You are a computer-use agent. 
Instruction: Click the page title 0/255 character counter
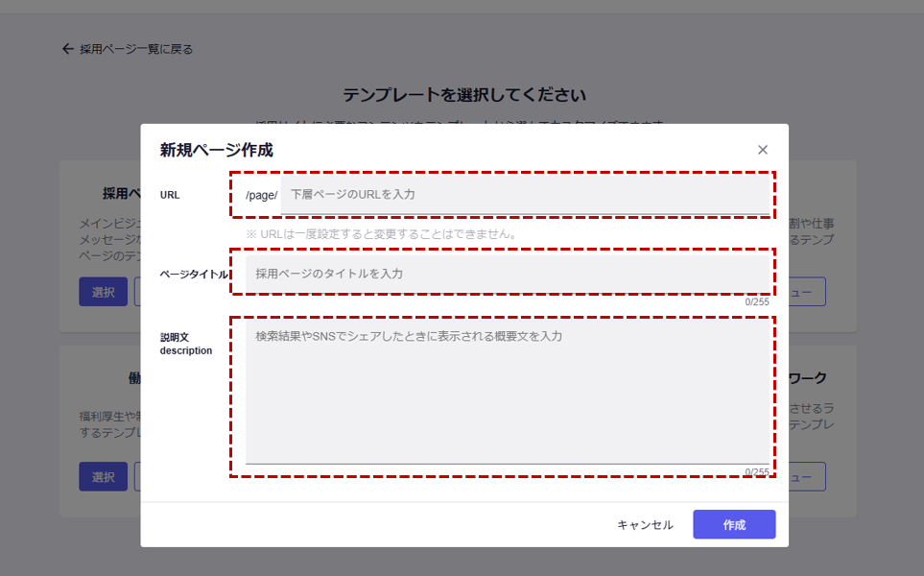pos(757,301)
